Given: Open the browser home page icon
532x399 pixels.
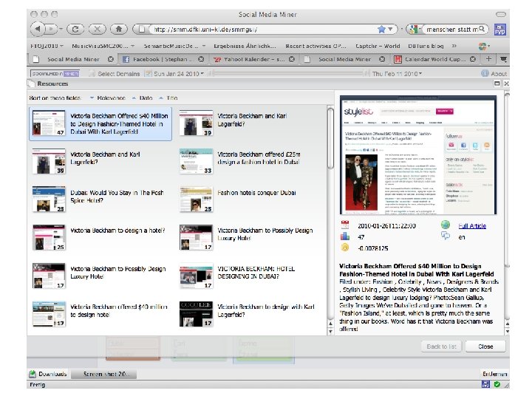Looking at the screenshot, I should point(119,29).
